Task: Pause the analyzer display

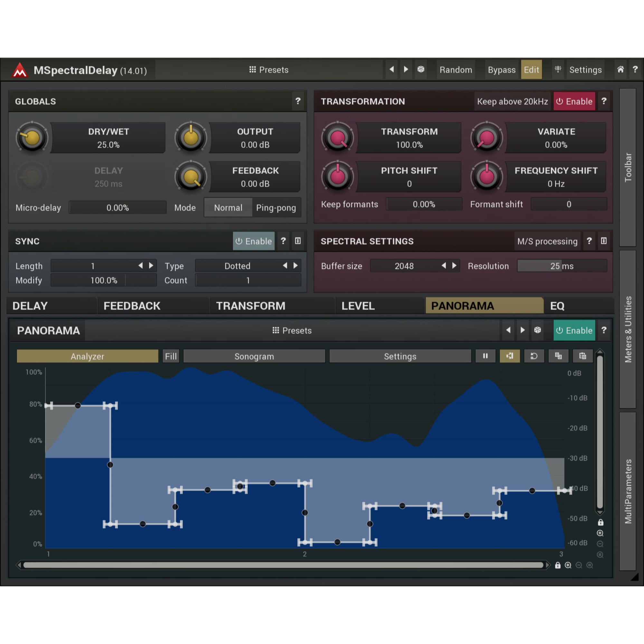Action: point(485,356)
